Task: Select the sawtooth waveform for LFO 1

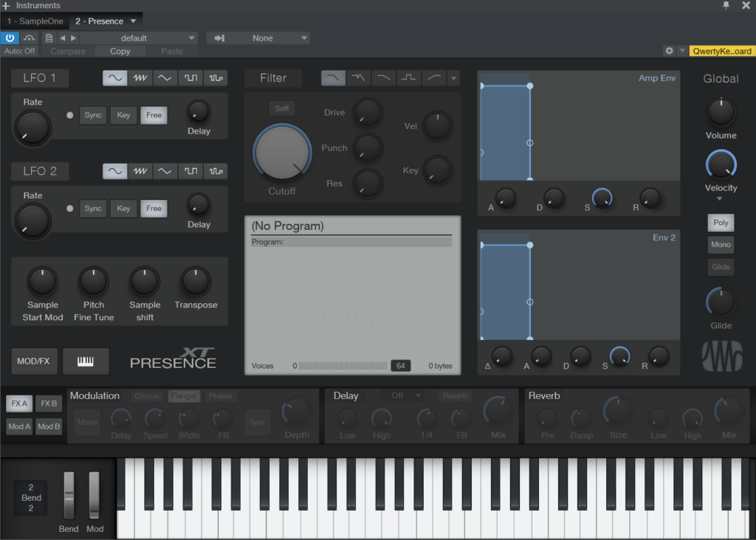Action: click(140, 78)
